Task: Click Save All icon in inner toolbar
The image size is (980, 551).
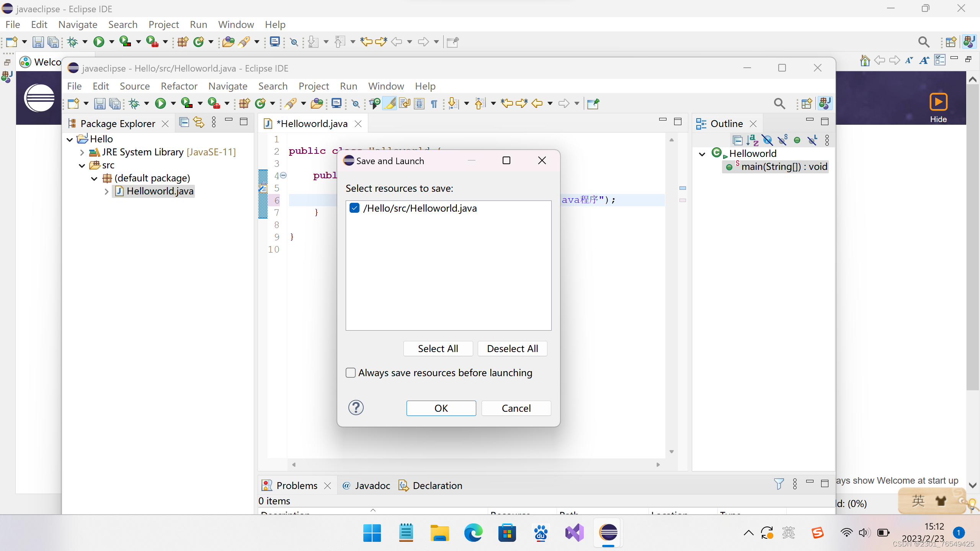Action: [115, 103]
